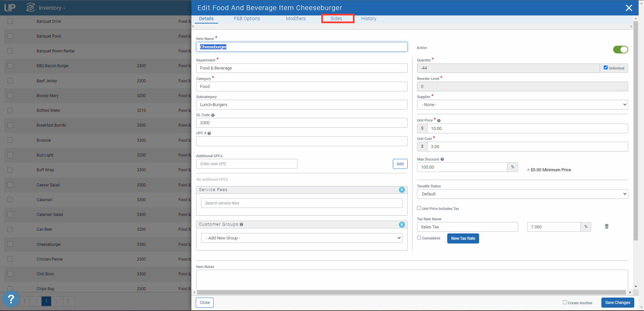Click Max Discount help icon

pyautogui.click(x=442, y=159)
